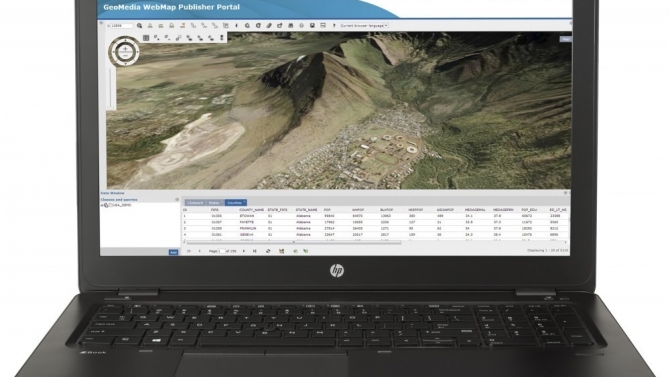Click the magnifier icon beside the scale field
This screenshot has height=377, width=670.
[139, 26]
